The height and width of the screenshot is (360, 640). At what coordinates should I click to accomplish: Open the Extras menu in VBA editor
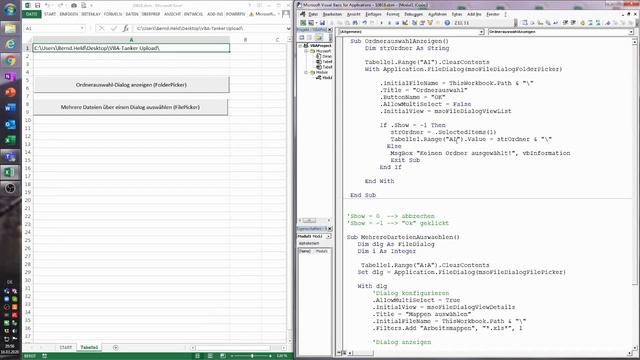pyautogui.click(x=457, y=14)
